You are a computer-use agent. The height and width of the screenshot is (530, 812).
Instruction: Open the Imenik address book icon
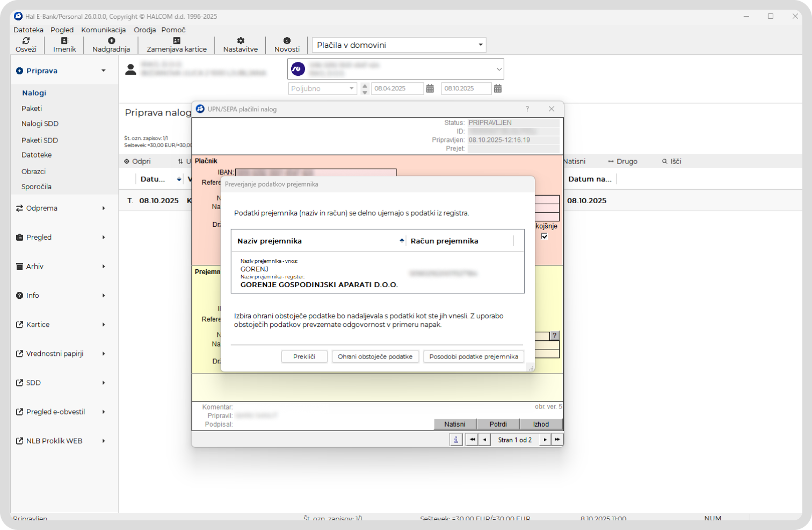[x=64, y=41]
